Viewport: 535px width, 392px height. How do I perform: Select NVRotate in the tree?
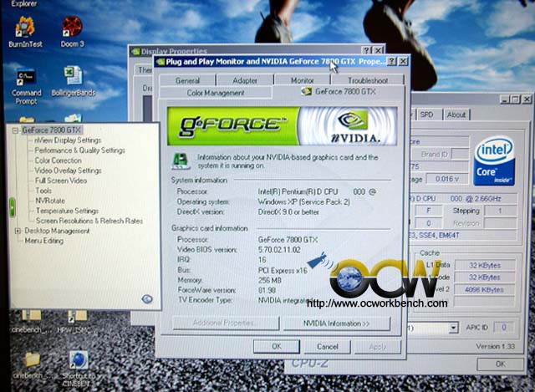pyautogui.click(x=50, y=201)
